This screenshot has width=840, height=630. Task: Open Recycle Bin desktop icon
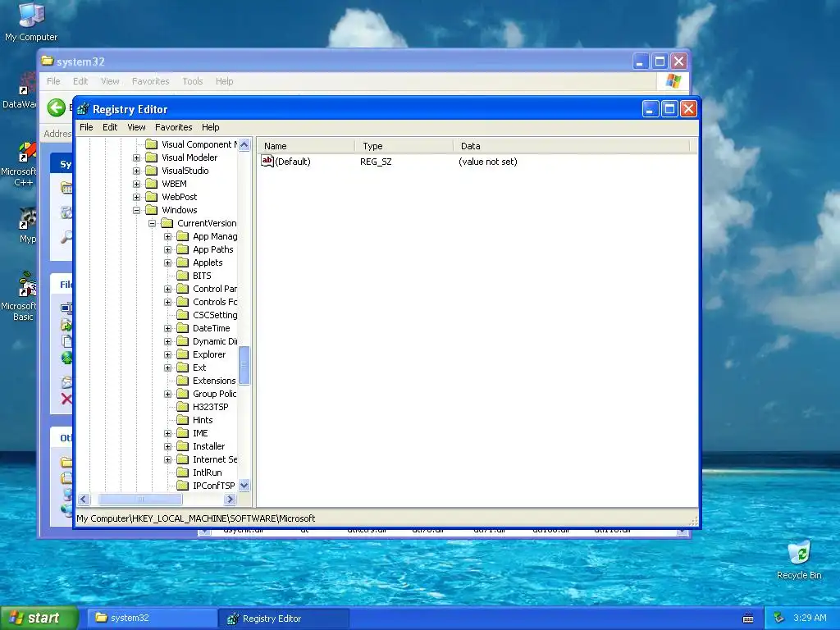(x=799, y=561)
